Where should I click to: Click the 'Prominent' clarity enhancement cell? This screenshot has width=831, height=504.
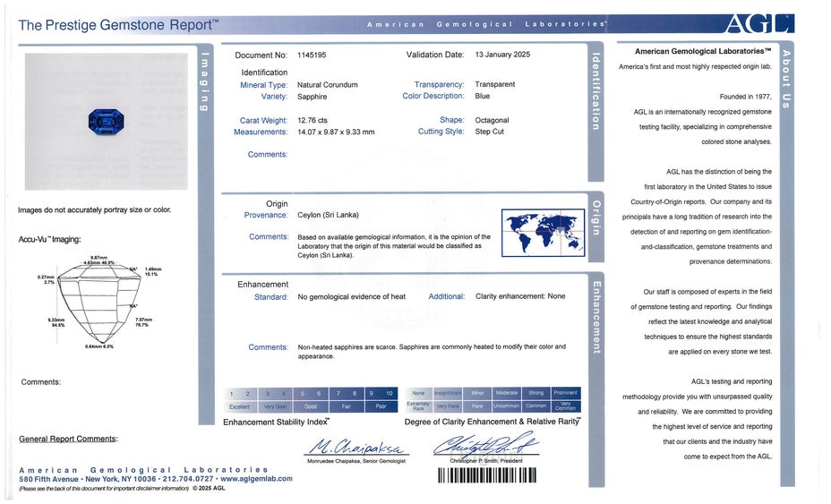pos(566,393)
